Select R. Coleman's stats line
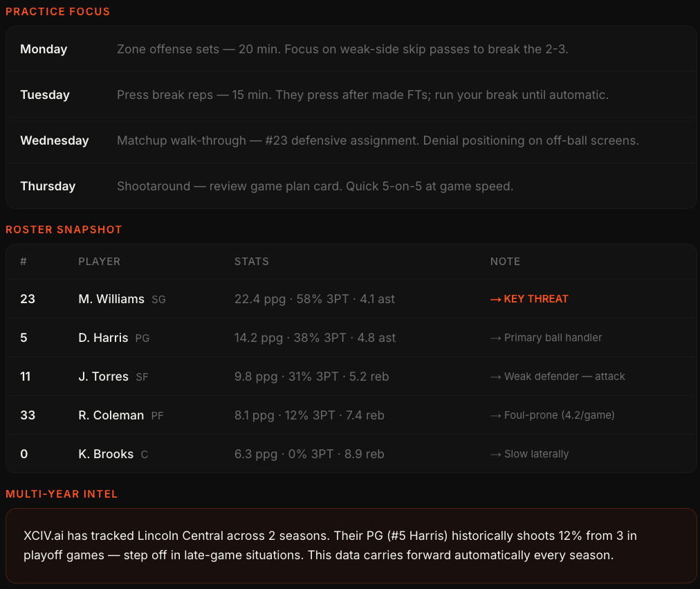Screen dimensions: 700x589 click(x=309, y=415)
